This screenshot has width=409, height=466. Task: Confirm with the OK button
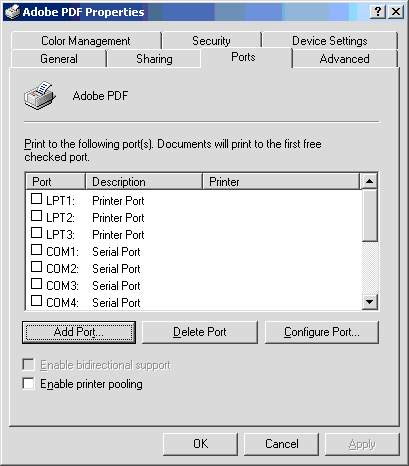pyautogui.click(x=200, y=444)
